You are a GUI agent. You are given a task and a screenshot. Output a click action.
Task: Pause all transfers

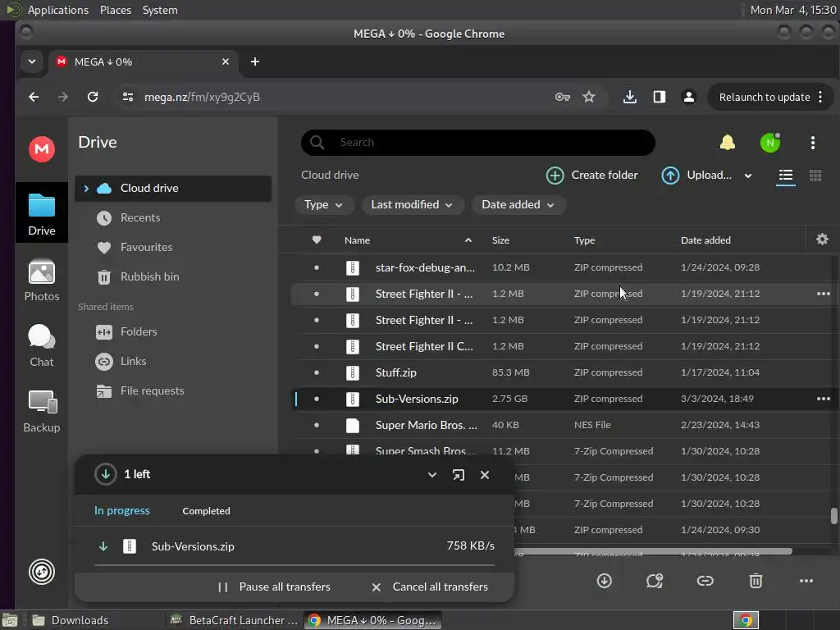click(x=274, y=587)
